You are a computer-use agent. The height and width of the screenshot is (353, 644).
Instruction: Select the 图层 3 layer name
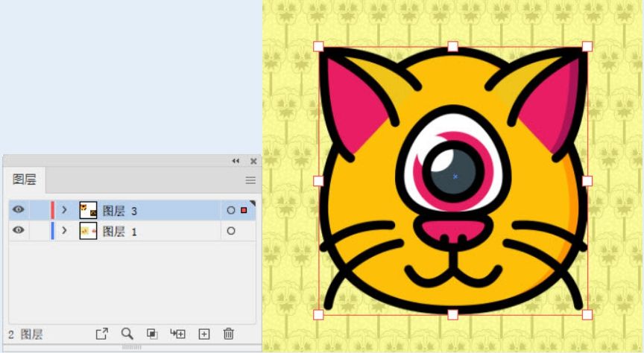pyautogui.click(x=119, y=211)
